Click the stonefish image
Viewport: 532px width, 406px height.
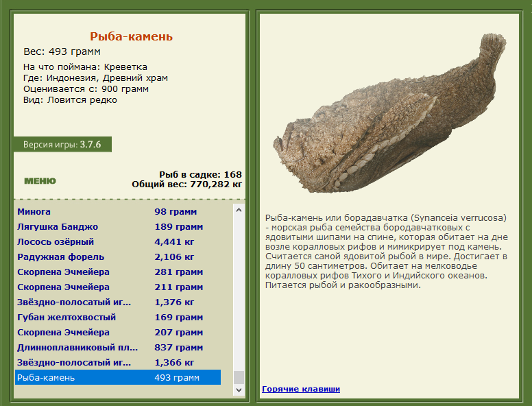[389, 114]
